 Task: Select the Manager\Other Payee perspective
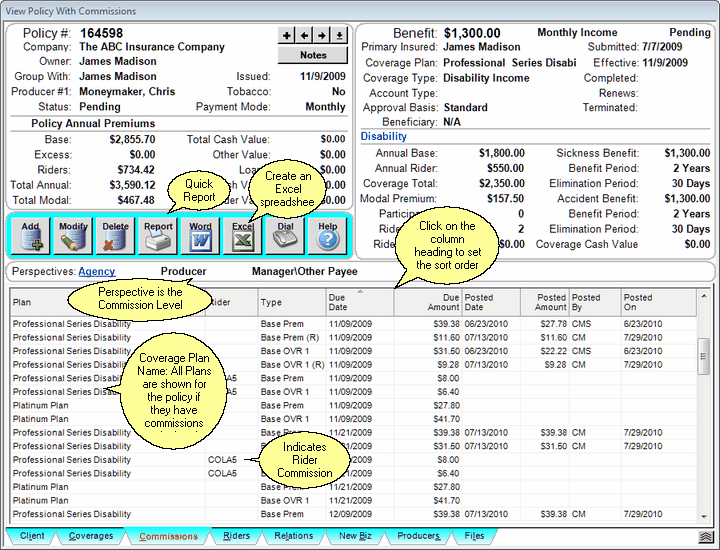coord(304,271)
